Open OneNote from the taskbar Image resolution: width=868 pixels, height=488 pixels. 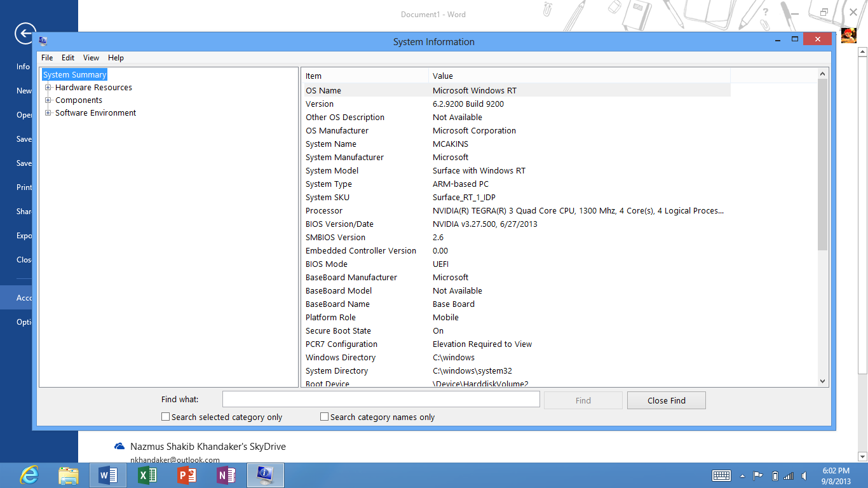click(226, 475)
